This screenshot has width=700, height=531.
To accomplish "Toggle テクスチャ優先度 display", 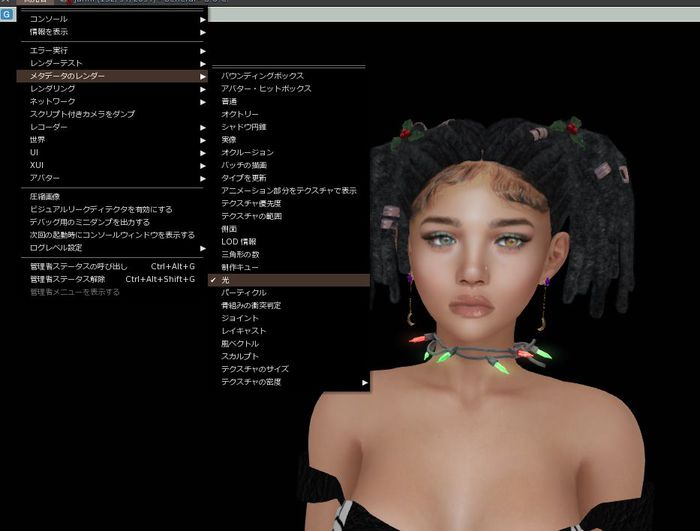I will 289,203.
